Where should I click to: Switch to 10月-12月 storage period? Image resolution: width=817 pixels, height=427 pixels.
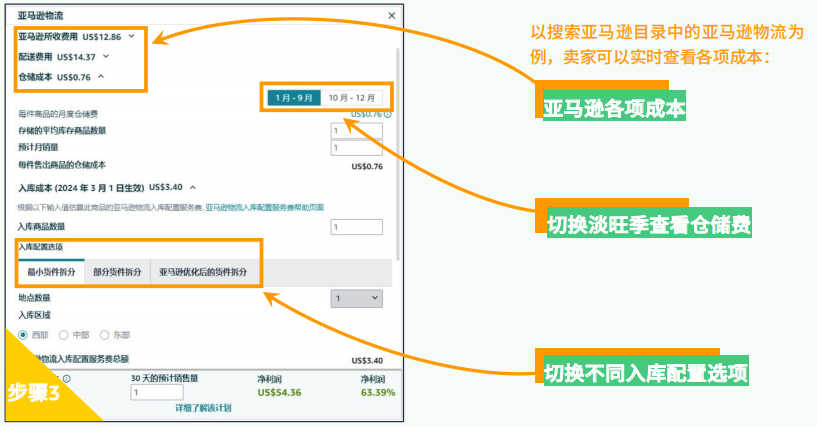click(351, 98)
